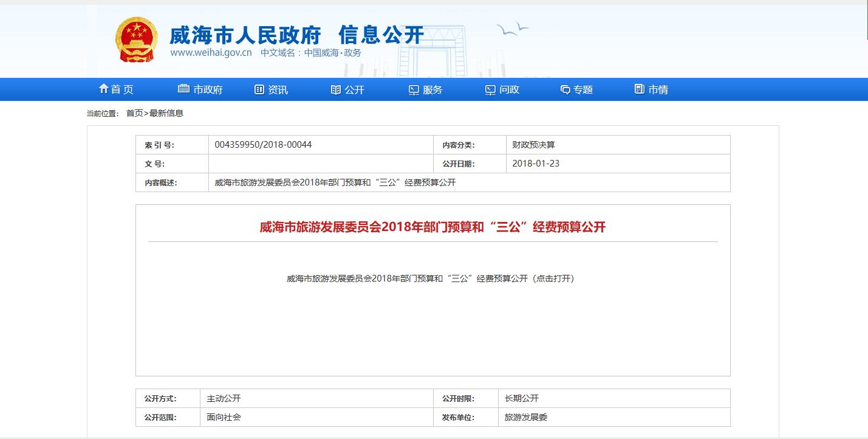Select the 服务 navigation menu item
Screen dimensions: 868x439
click(x=432, y=89)
